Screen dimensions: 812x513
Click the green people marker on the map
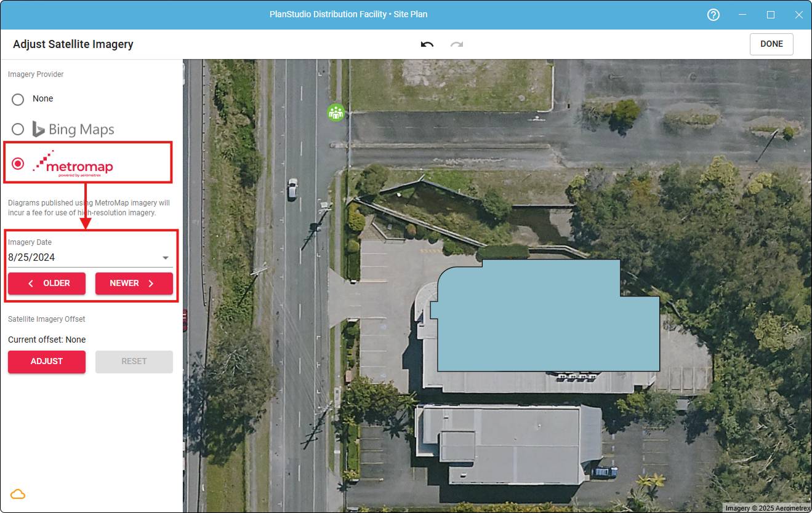[x=336, y=113]
